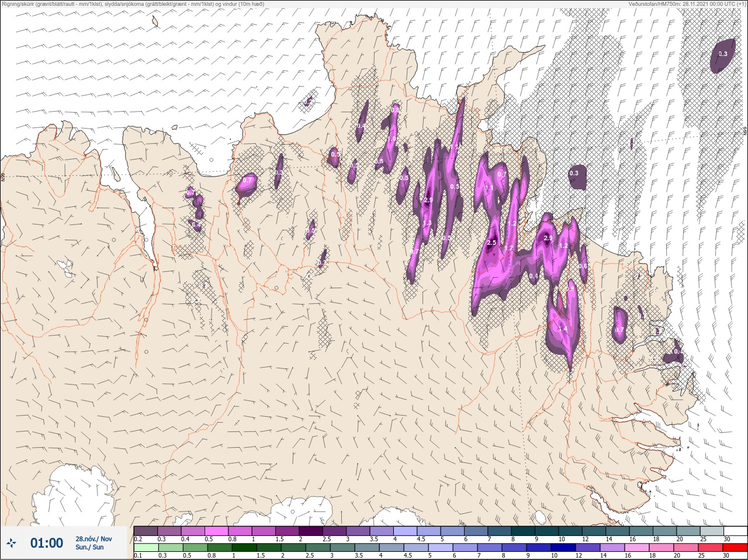Click the 2.5 precipitation value on the map

(x=491, y=243)
